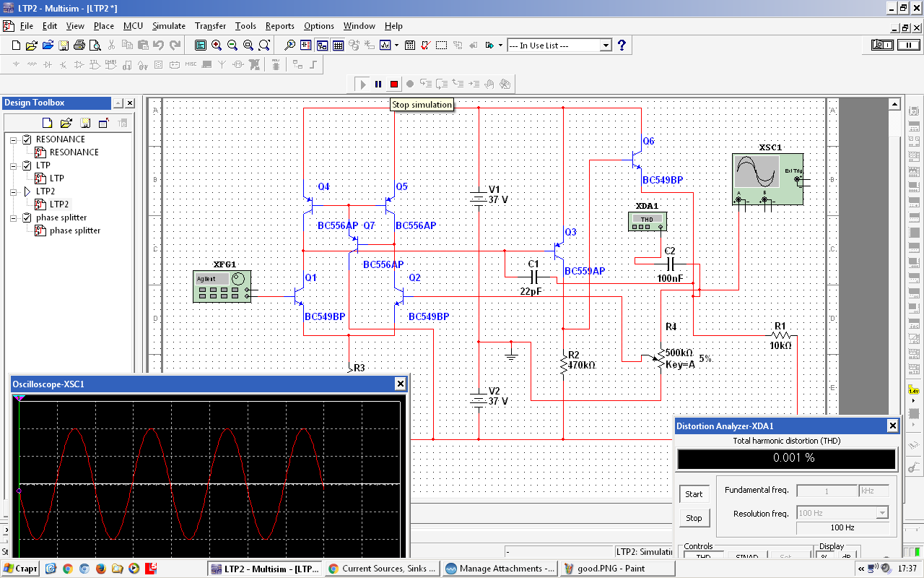Close the Oscilloscope-XSC1 window
The height and width of the screenshot is (578, 924).
point(400,384)
